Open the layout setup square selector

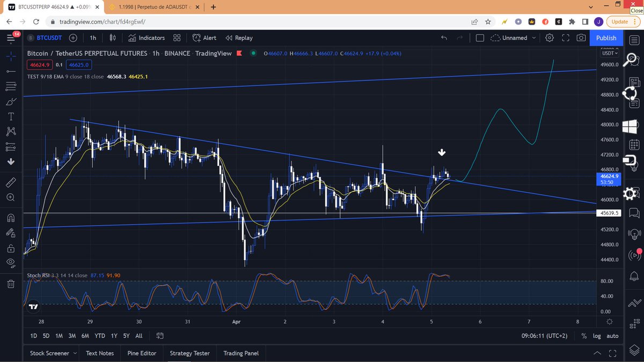coord(480,38)
